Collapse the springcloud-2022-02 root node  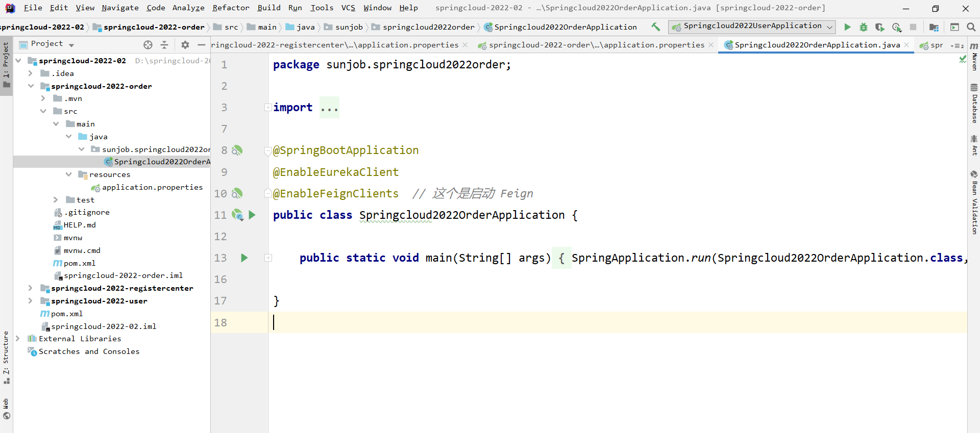tap(18, 61)
